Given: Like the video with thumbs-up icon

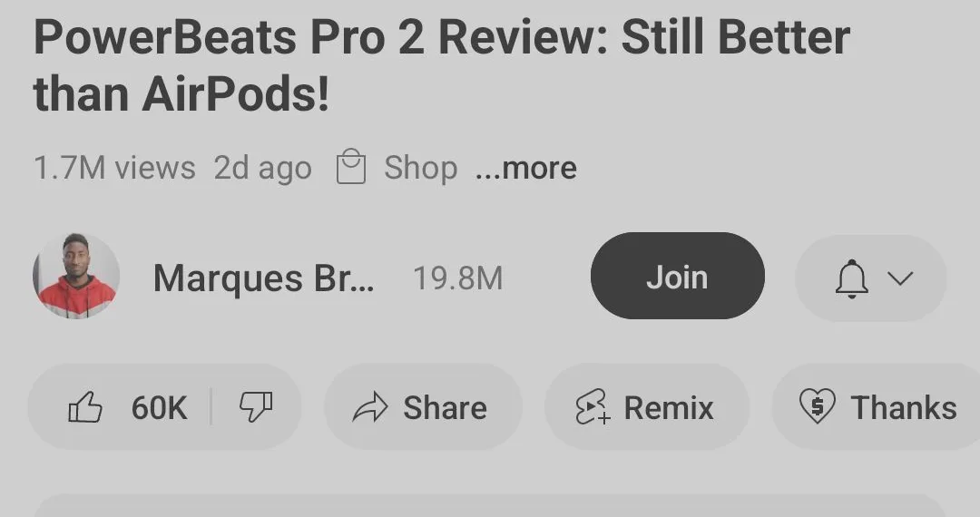Looking at the screenshot, I should (84, 407).
